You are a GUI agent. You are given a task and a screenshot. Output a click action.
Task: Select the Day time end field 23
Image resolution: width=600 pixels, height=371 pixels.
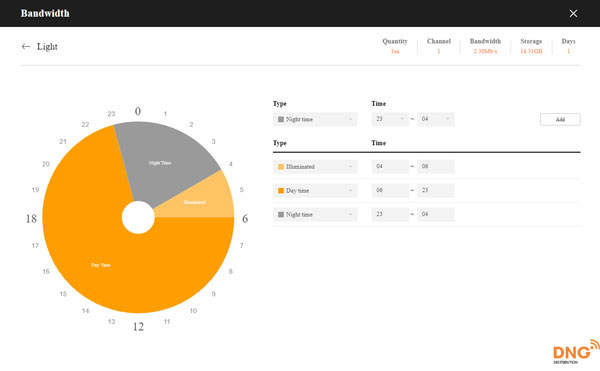(436, 190)
